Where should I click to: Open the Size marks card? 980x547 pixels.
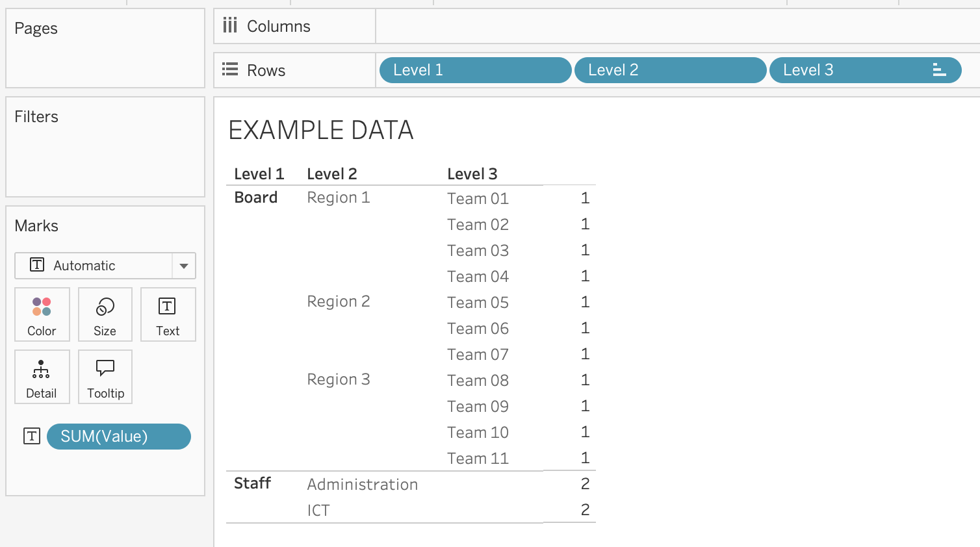pos(105,314)
